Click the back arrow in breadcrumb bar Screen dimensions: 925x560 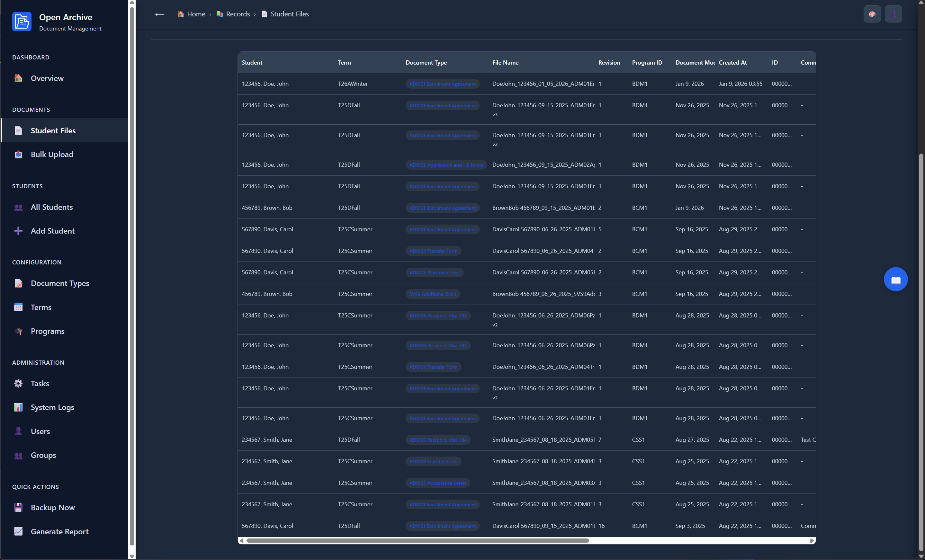pos(159,14)
